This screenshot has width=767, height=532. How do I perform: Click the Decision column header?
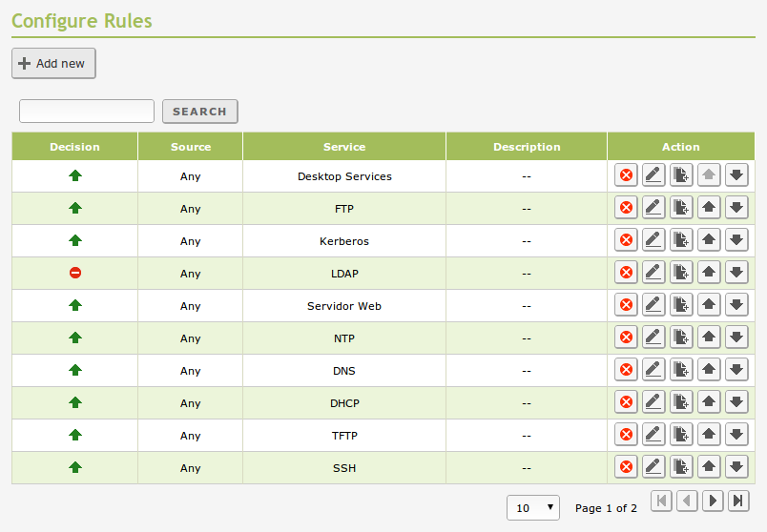pyautogui.click(x=74, y=147)
